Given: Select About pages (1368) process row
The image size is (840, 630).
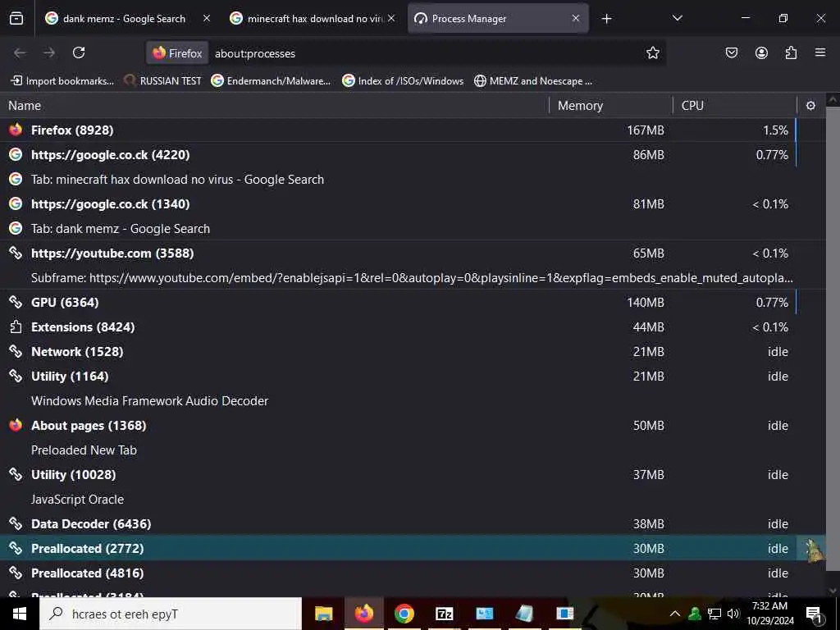Looking at the screenshot, I should [x=413, y=426].
